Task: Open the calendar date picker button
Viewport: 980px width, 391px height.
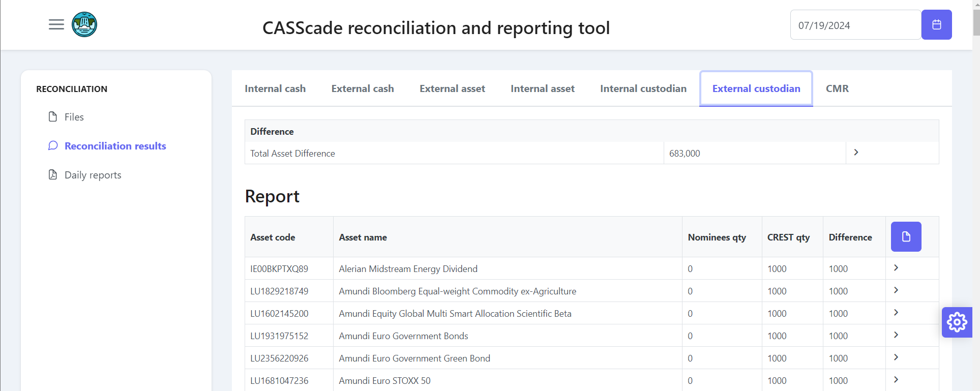Action: pyautogui.click(x=936, y=24)
